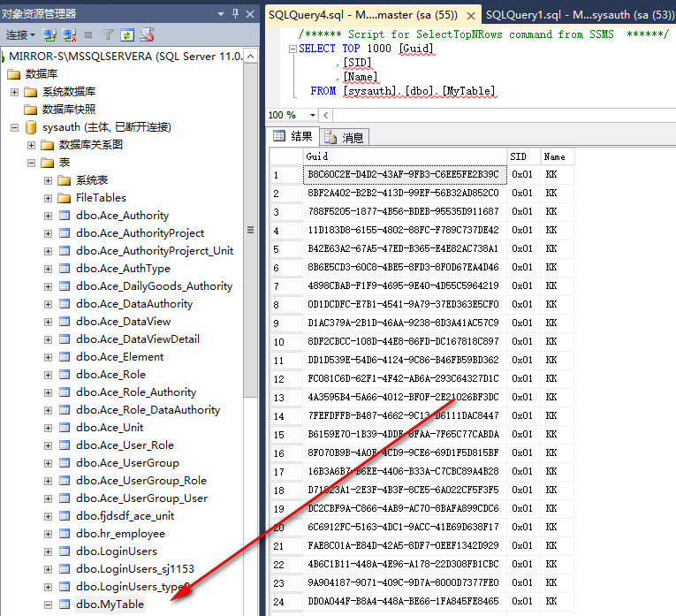This screenshot has width=676, height=616.
Task: Click Guid cell B8C60C2E-D4D2-43AF-9FB3-C6EE5FE2B39C
Action: tap(405, 175)
